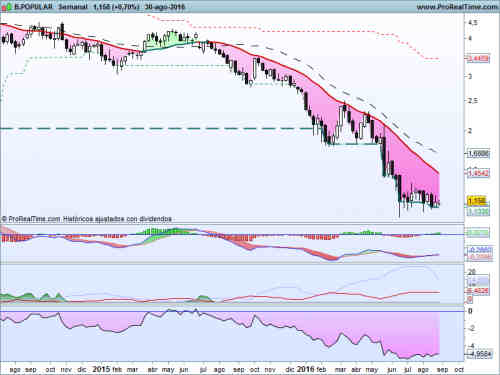The width and height of the screenshot is (500, 375).
Task: Click the sep label at time axis end
Action: [442, 370]
